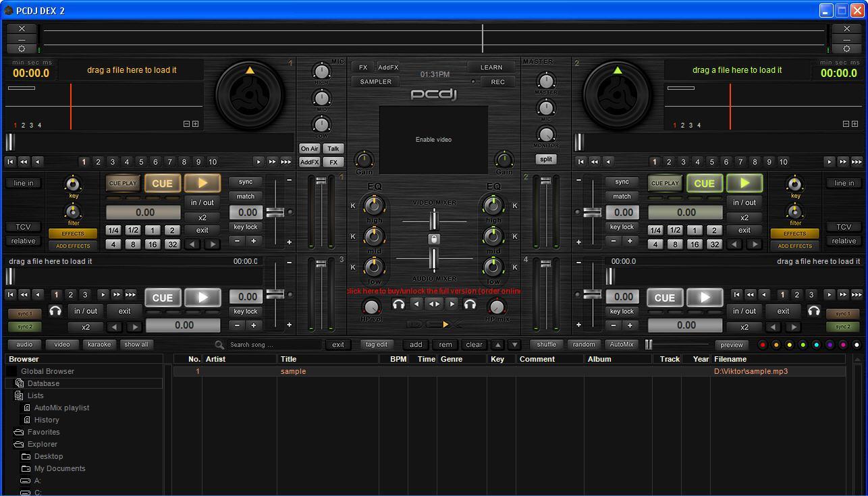Toggle sync on deck 1

(x=246, y=182)
